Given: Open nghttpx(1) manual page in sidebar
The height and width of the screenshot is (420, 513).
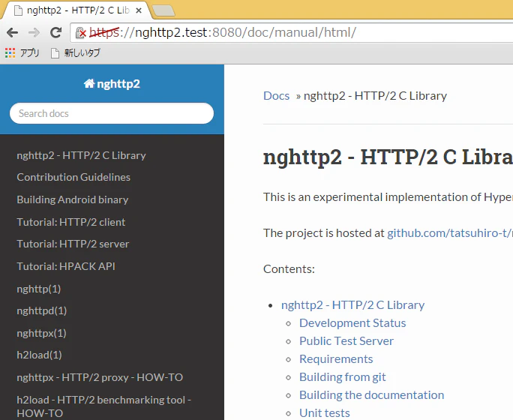Looking at the screenshot, I should point(41,333).
